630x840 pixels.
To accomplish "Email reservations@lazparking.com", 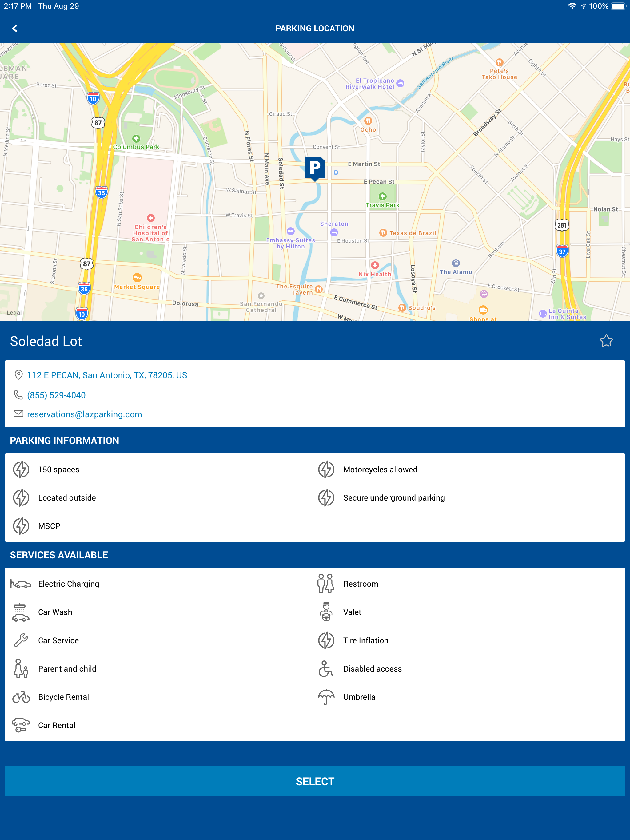I will (x=84, y=414).
